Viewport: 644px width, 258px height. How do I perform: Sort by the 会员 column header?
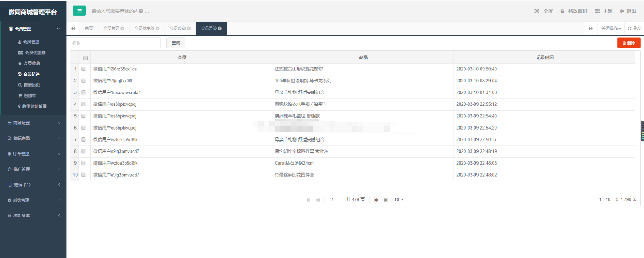click(182, 57)
